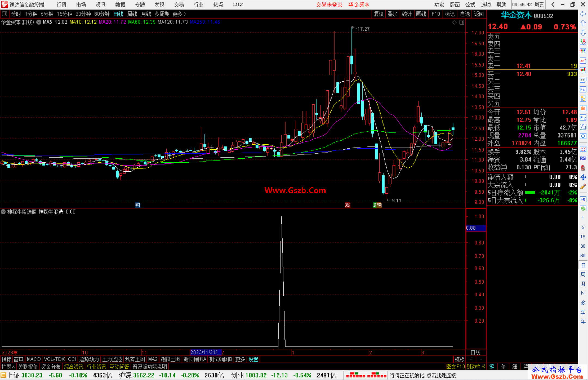Open the 多周期 multi-period view
588x380 pixels.
162,14
